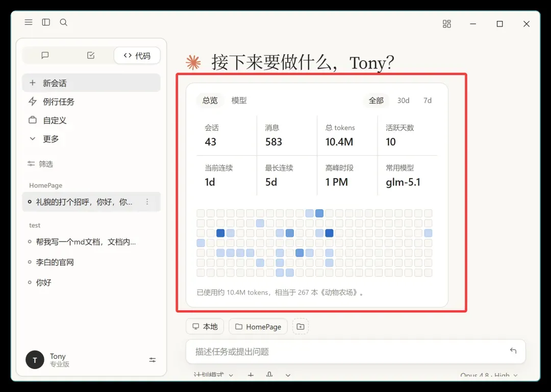Click the 常用模型 value glm-5.1
The image size is (551, 392).
pyautogui.click(x=403, y=182)
